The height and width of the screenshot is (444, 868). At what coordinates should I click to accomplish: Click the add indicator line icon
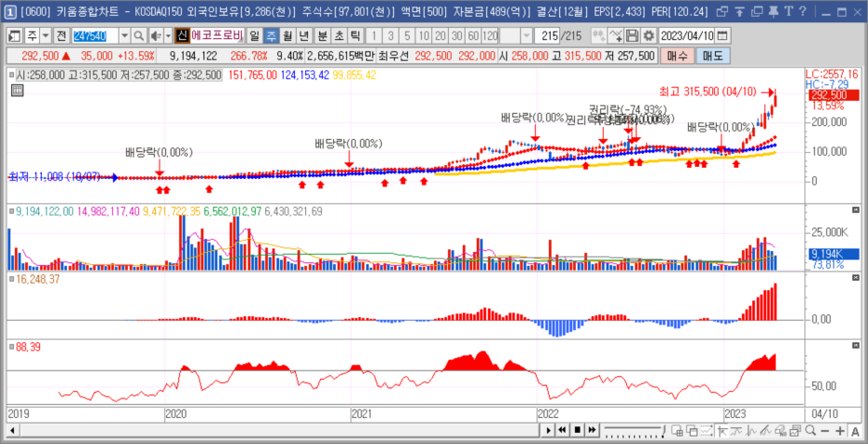tap(616, 36)
